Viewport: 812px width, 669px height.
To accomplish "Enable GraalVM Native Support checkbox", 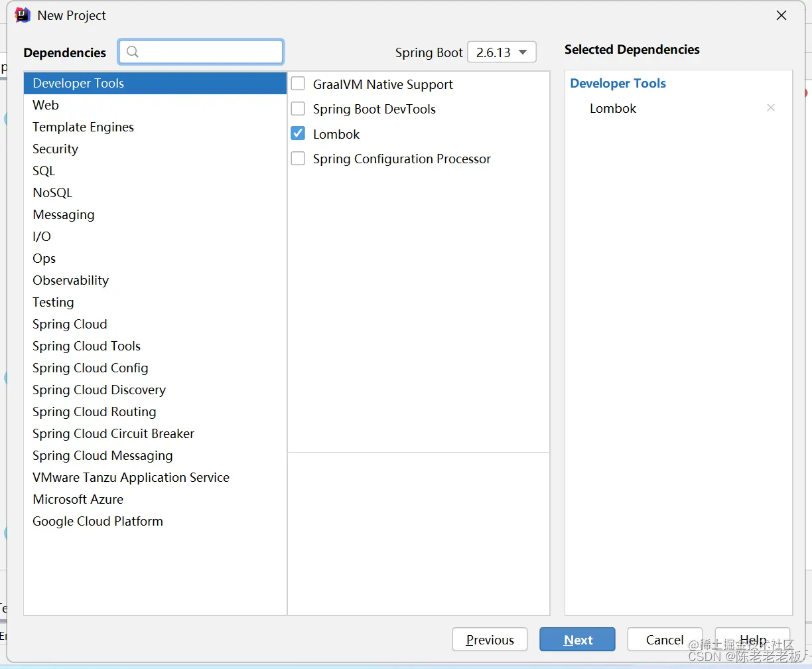I will pyautogui.click(x=299, y=84).
